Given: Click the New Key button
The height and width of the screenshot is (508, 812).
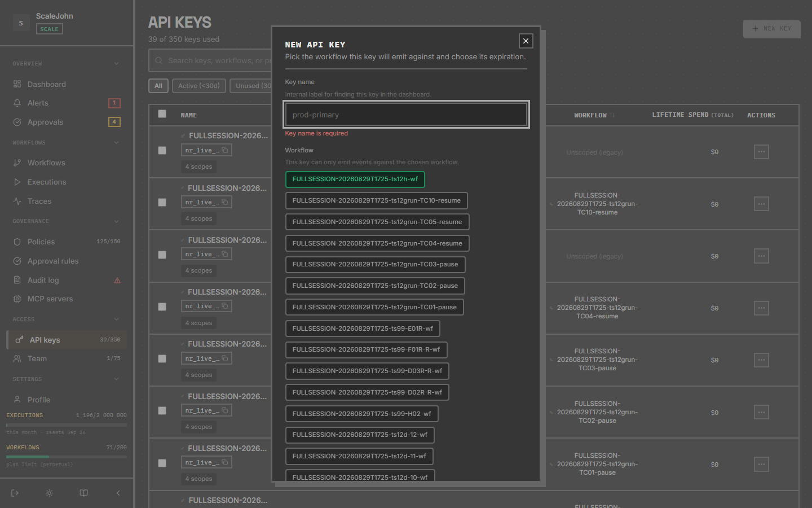Looking at the screenshot, I should coord(772,29).
